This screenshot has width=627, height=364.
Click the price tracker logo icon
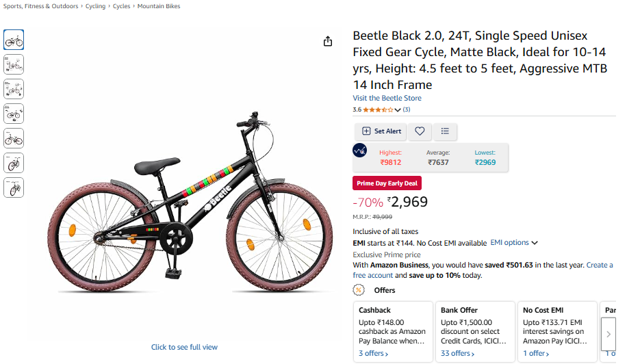point(360,151)
